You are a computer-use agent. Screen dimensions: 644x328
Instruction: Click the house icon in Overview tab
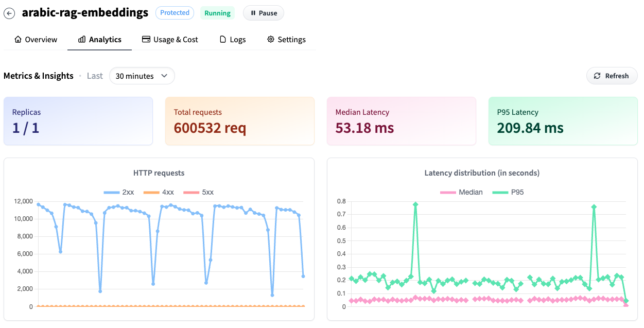point(18,40)
